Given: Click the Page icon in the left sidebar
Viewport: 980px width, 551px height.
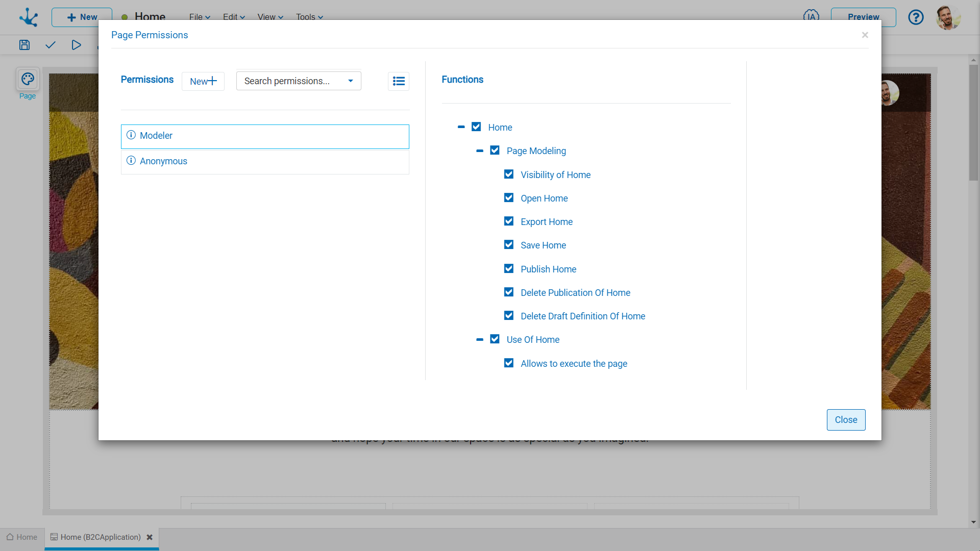Looking at the screenshot, I should point(28,80).
